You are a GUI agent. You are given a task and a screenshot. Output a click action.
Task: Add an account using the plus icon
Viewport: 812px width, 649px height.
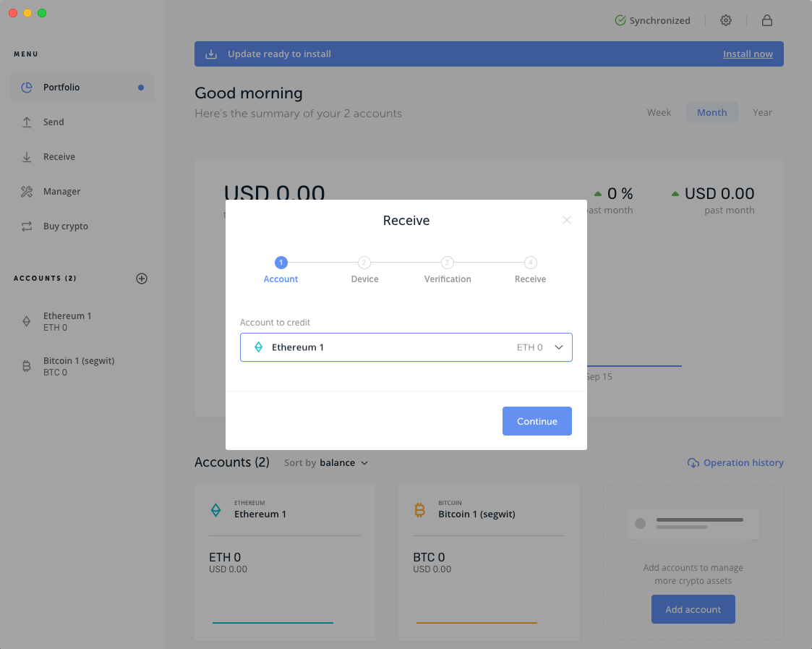[x=142, y=279]
